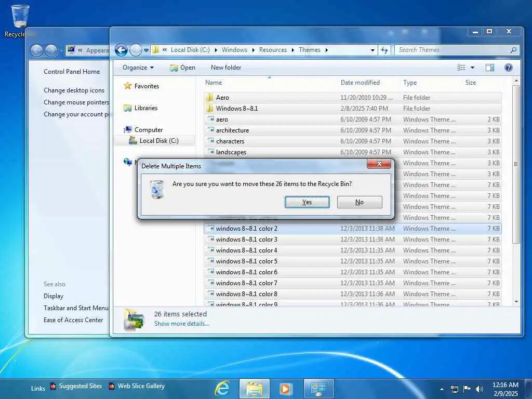Create a New folder from toolbar
532x399 pixels.
[x=226, y=68]
